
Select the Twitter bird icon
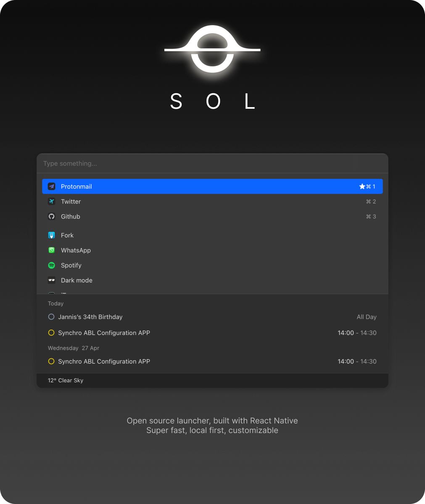51,201
